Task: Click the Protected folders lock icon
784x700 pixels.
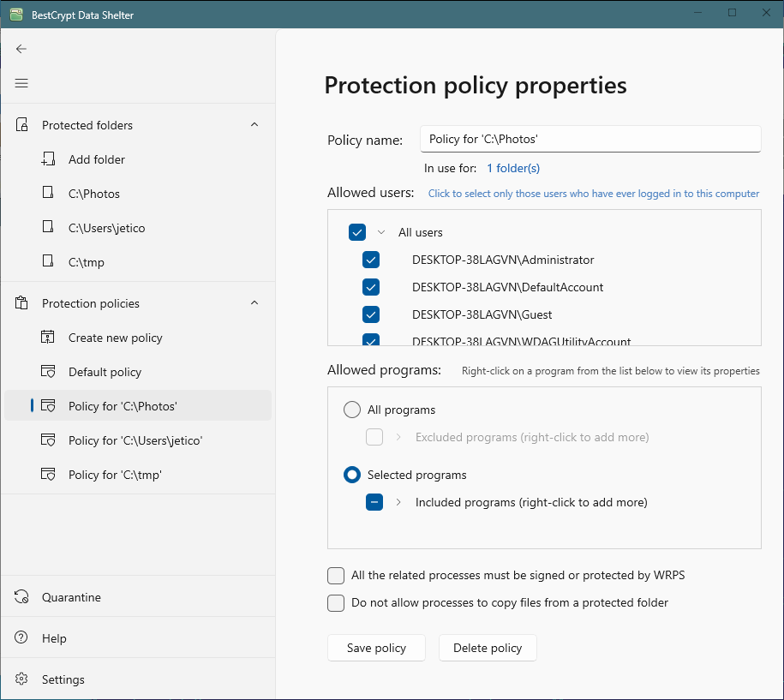Action: (21, 124)
